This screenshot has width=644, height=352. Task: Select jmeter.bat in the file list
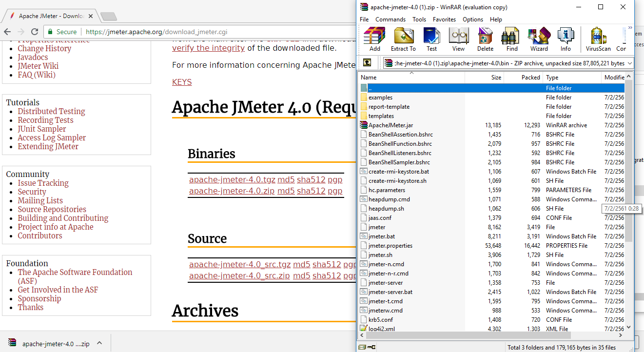[381, 236]
